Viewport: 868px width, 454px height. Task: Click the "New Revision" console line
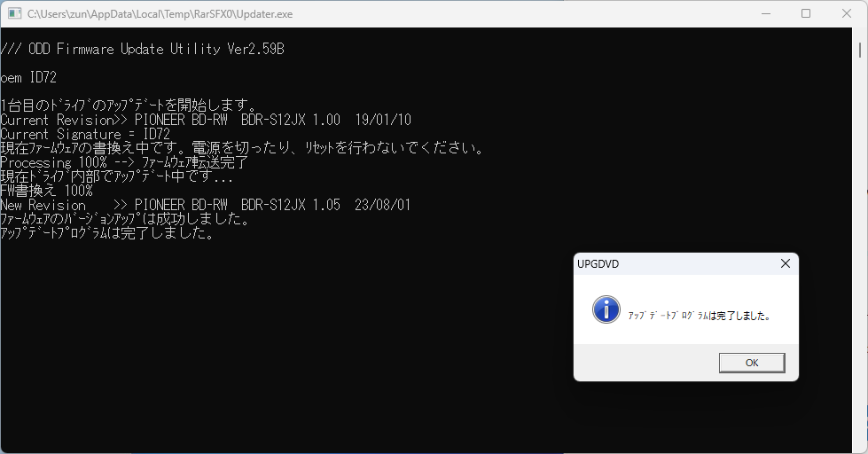pyautogui.click(x=206, y=205)
